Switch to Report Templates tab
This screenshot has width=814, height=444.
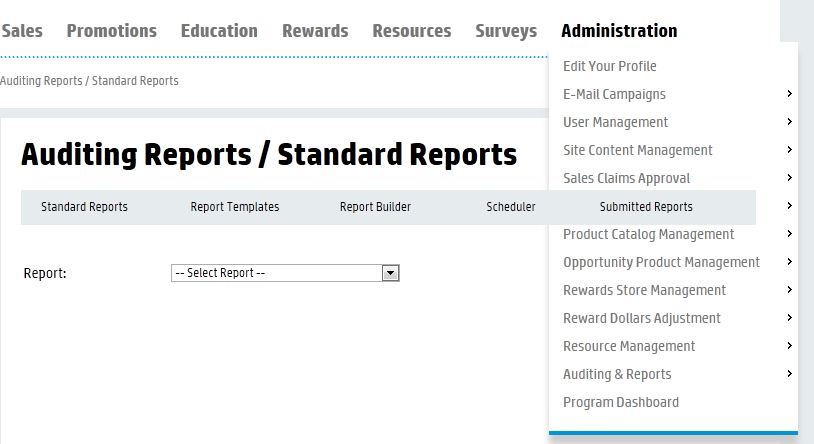tap(235, 207)
